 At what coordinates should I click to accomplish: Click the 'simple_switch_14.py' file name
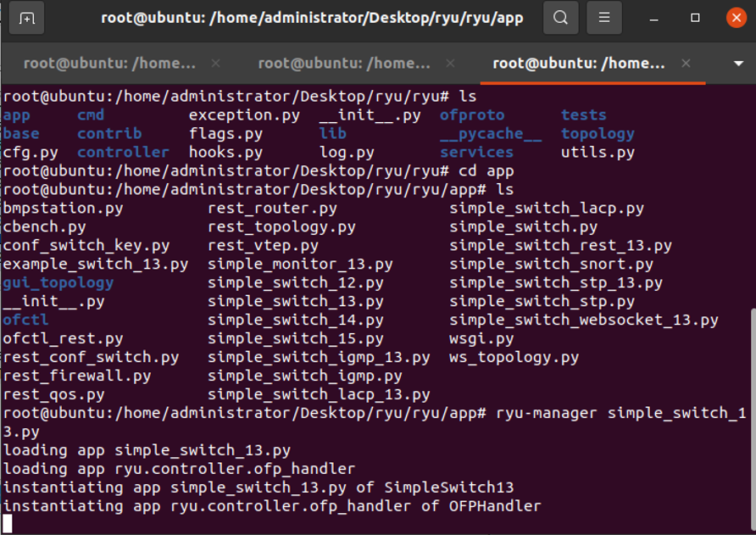pyautogui.click(x=296, y=320)
